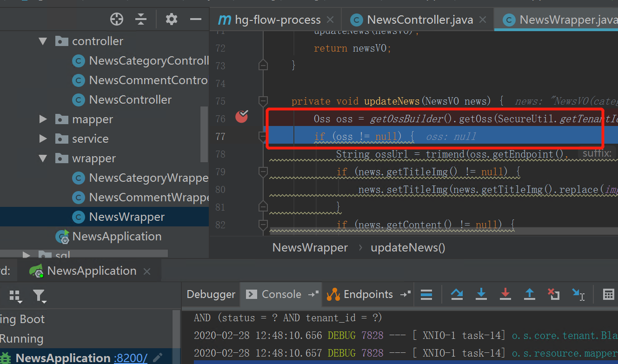
Task: Fold the if block at line 82
Action: click(263, 225)
